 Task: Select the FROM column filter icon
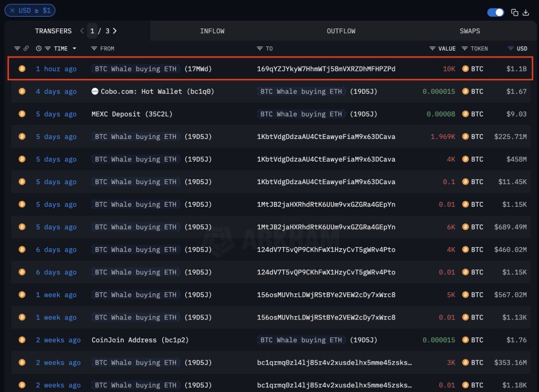click(x=94, y=48)
